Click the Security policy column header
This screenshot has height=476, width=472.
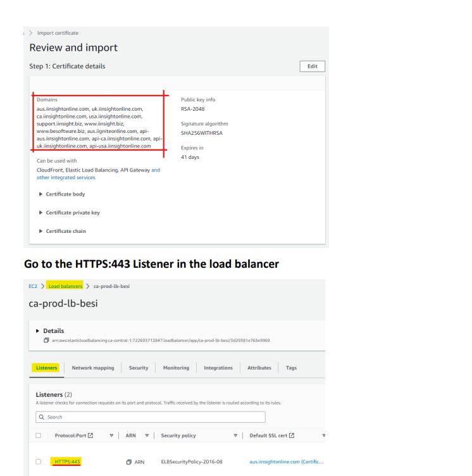click(x=178, y=435)
